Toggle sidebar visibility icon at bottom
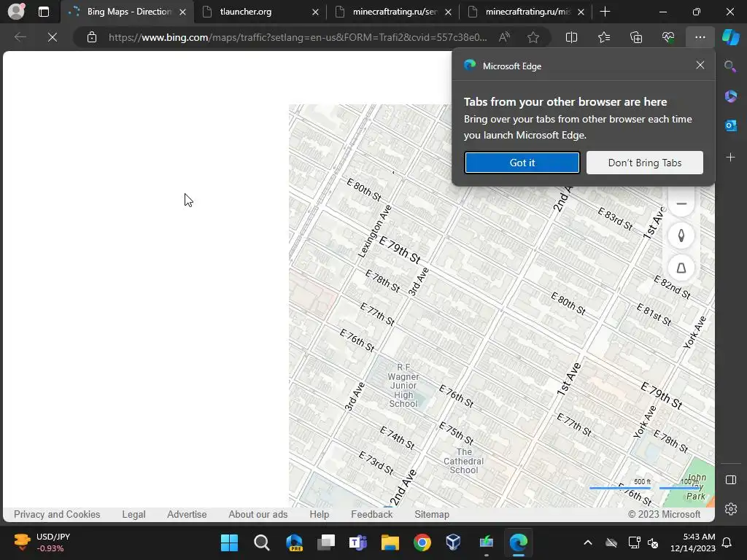Viewport: 747px width, 560px height. pos(730,480)
